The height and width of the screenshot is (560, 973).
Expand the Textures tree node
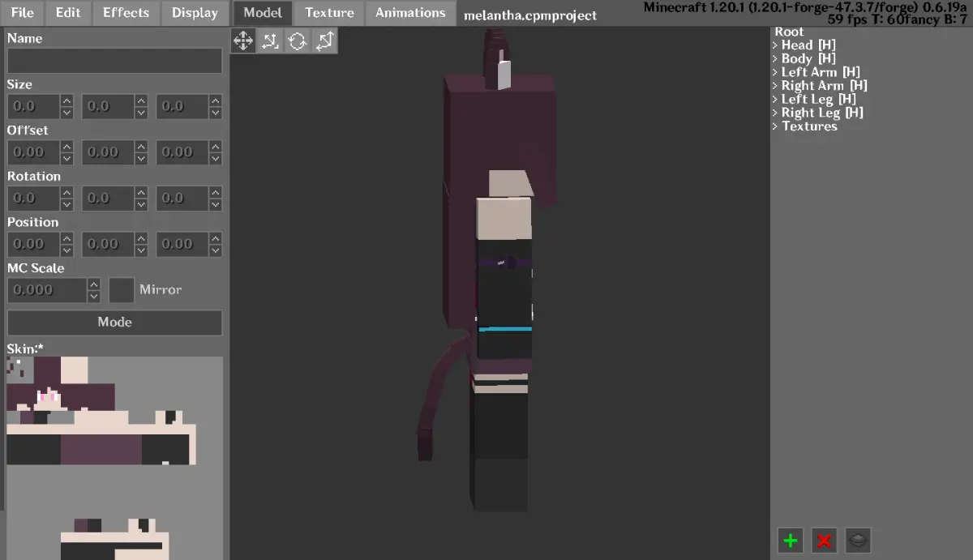click(775, 126)
